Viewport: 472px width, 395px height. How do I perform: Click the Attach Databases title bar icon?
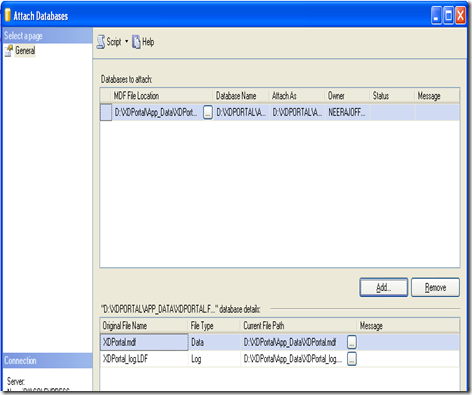(7, 15)
